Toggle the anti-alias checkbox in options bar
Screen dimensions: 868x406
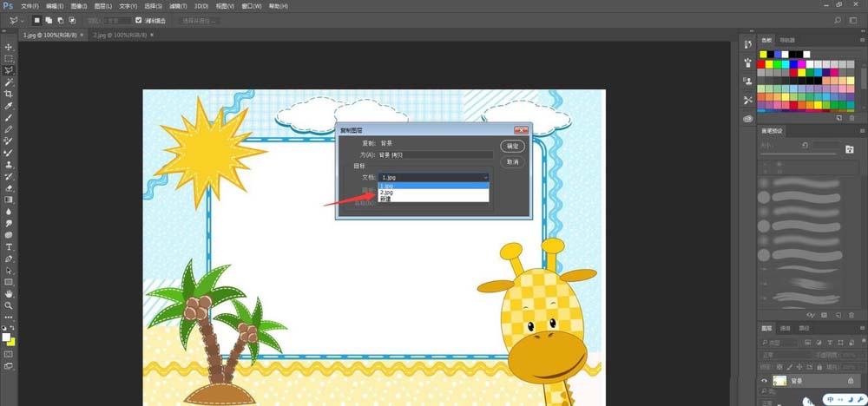coord(139,21)
